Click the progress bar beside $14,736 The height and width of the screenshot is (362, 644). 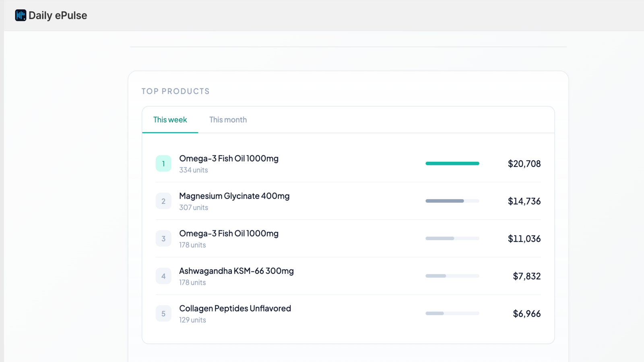(452, 201)
